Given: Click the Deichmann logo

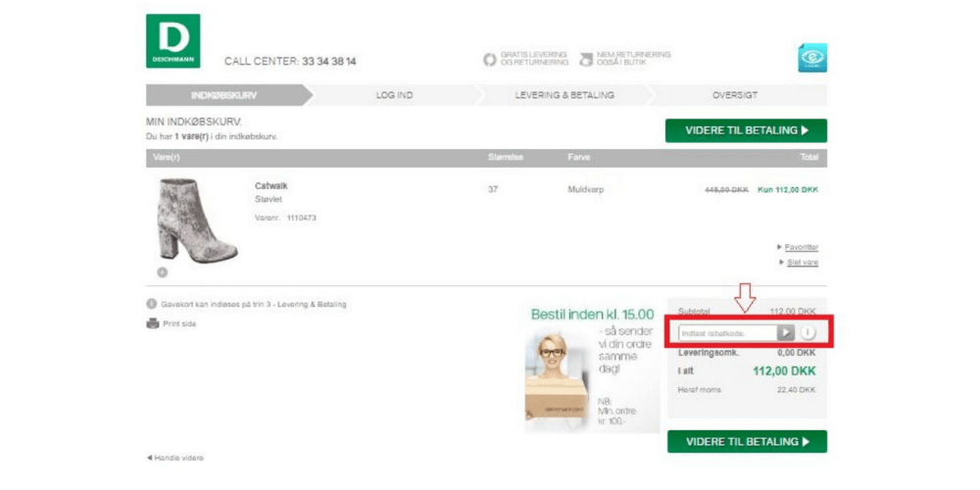Looking at the screenshot, I should [172, 41].
